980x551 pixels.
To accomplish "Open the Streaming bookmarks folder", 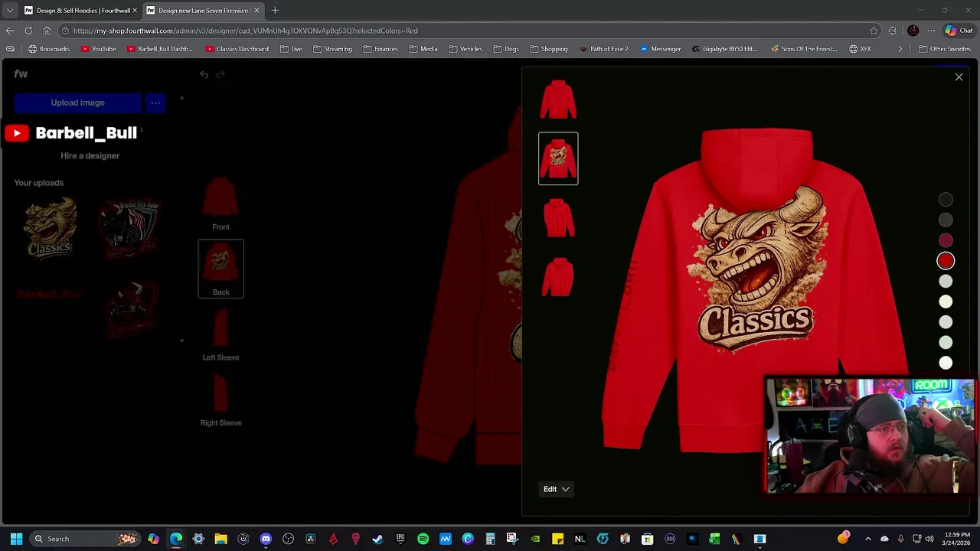I will (332, 49).
